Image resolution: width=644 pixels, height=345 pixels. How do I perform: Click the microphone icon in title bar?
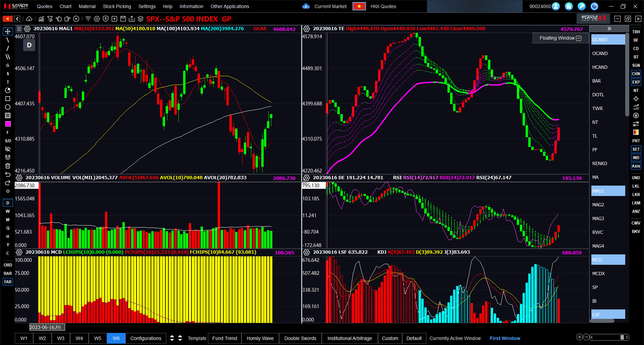pyautogui.click(x=582, y=6)
